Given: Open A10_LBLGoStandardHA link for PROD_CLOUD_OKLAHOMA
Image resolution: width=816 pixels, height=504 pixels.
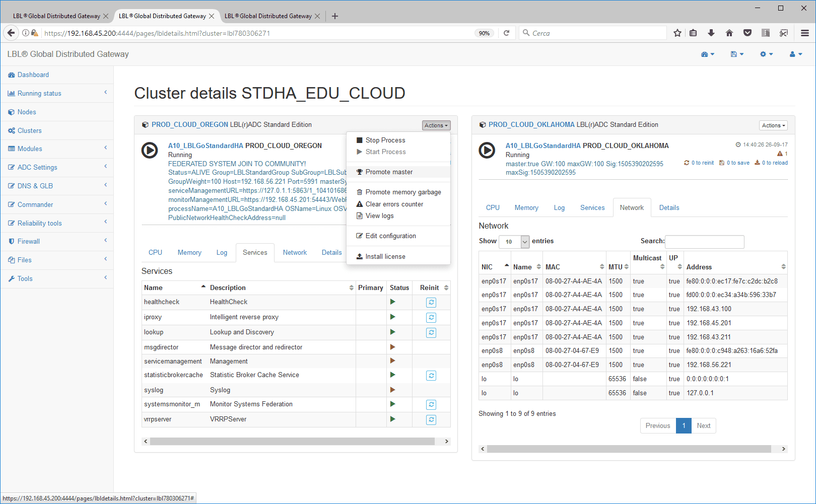Looking at the screenshot, I should (543, 146).
